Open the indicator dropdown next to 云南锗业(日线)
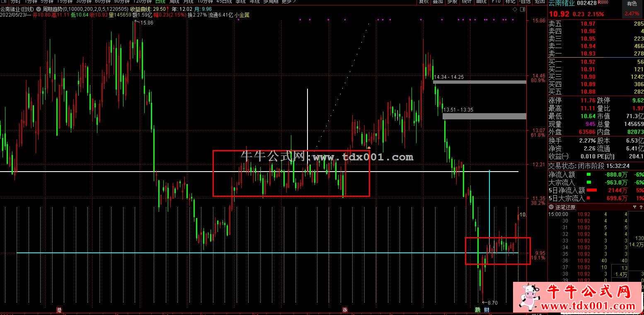Screen dimensions: 644x315 pyautogui.click(x=39, y=9)
